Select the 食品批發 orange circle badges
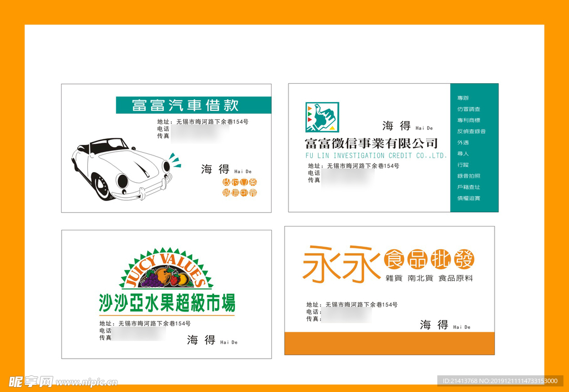 (429, 259)
